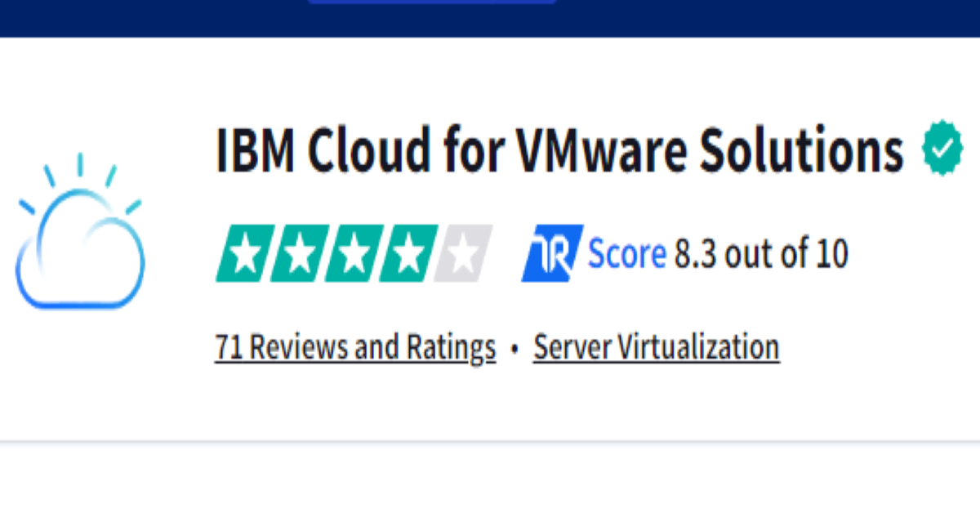Open the Server Virtualization category link
Image resolution: width=980 pixels, height=513 pixels.
[x=657, y=347]
